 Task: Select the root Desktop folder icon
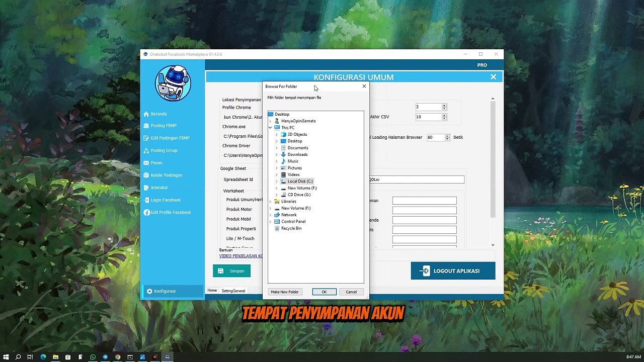tap(271, 114)
